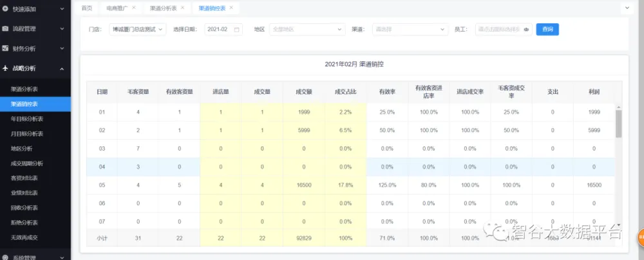
Task: Open 月目标分析表 in the sidebar
Action: 27,134
